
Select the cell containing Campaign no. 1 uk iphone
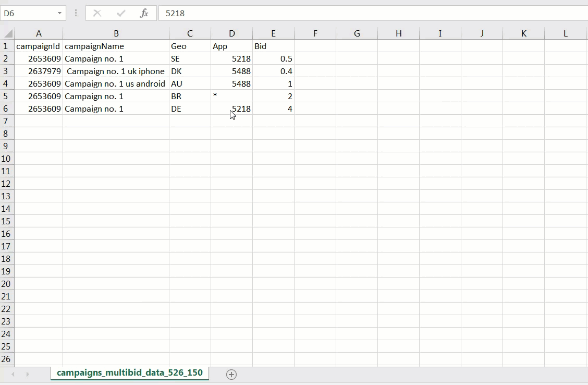coord(116,71)
